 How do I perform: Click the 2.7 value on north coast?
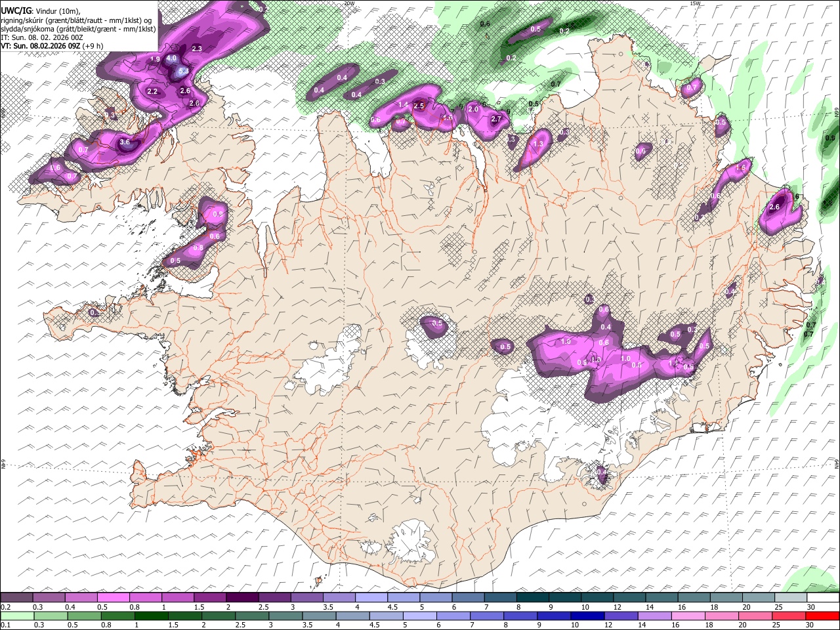point(496,119)
